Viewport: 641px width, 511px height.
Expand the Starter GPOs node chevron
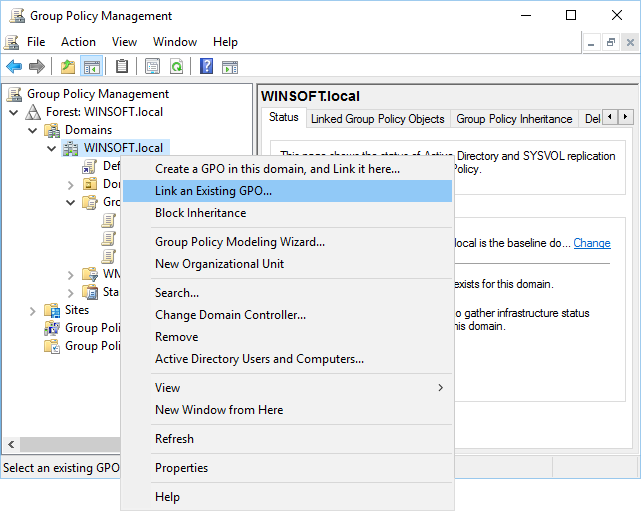[x=71, y=293]
